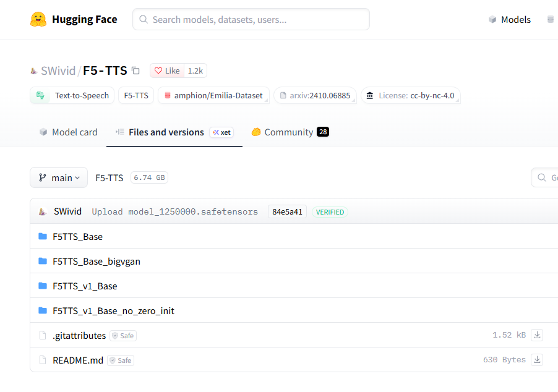Click the license bank building icon
This screenshot has height=392, width=558.
pos(370,95)
